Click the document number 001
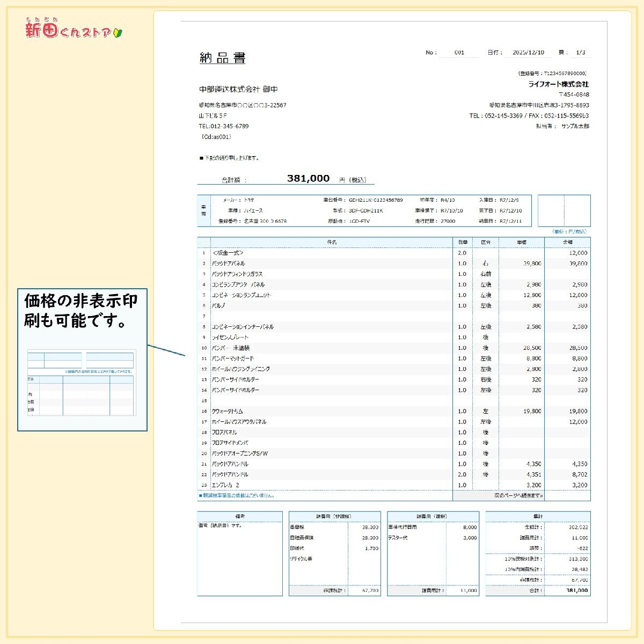The width and height of the screenshot is (644, 644). [459, 53]
